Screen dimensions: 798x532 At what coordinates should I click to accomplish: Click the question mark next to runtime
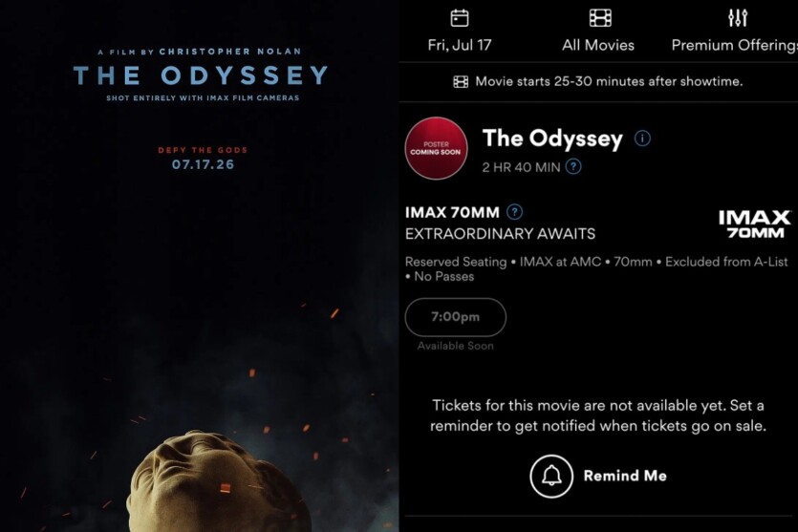tap(573, 167)
